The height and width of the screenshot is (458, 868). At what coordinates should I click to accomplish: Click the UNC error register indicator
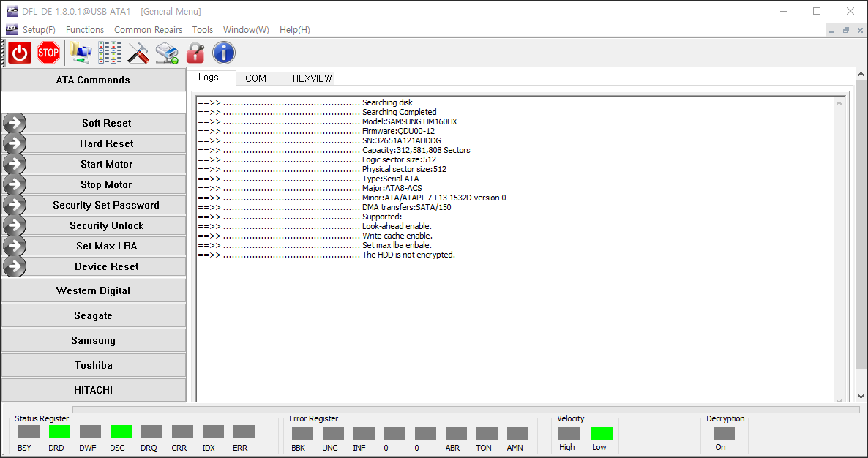click(333, 433)
